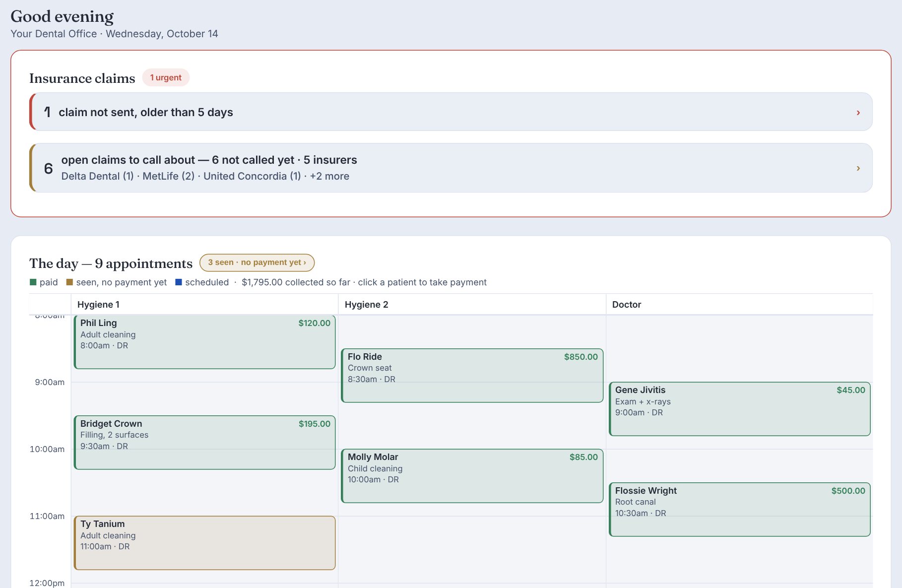The width and height of the screenshot is (902, 588).
Task: Open the open claims to call about row
Action: pos(451,168)
